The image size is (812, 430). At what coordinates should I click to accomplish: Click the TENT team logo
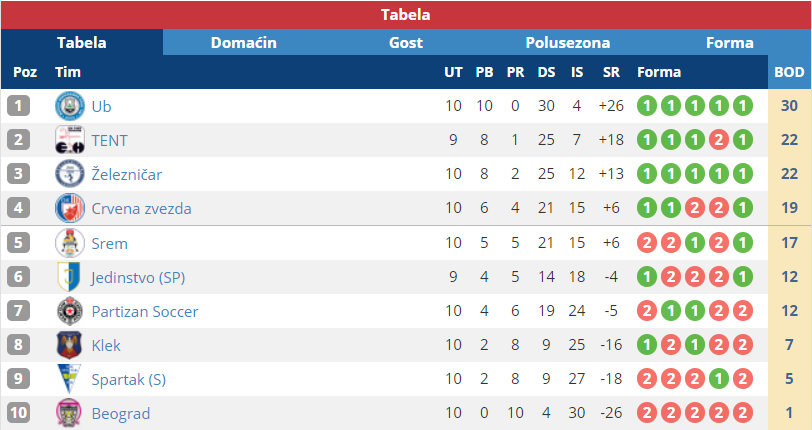tap(69, 140)
